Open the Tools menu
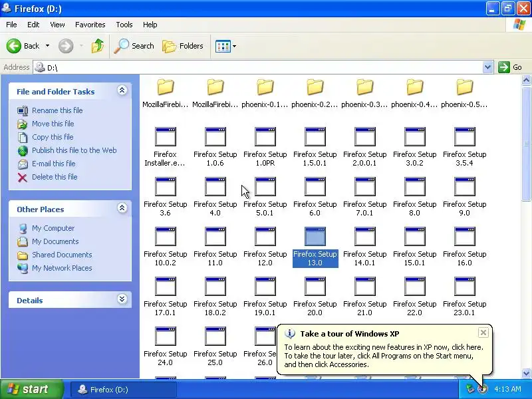Image resolution: width=532 pixels, height=399 pixels. coord(124,25)
